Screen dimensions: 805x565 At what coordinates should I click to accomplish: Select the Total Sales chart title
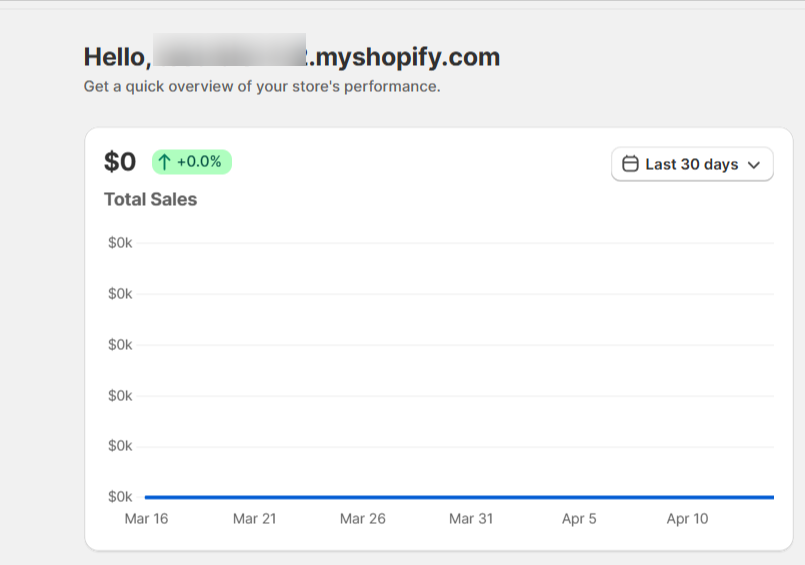click(150, 199)
